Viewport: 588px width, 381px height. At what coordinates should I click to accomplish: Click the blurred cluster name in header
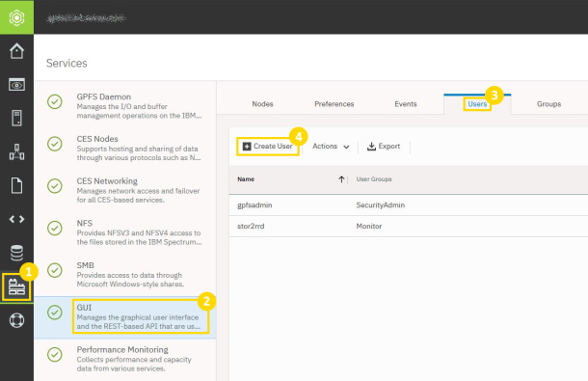point(86,17)
